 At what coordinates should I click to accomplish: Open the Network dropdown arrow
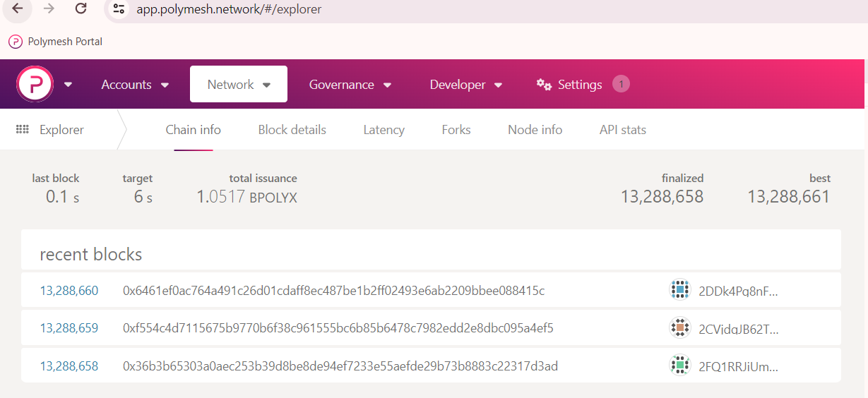[266, 85]
